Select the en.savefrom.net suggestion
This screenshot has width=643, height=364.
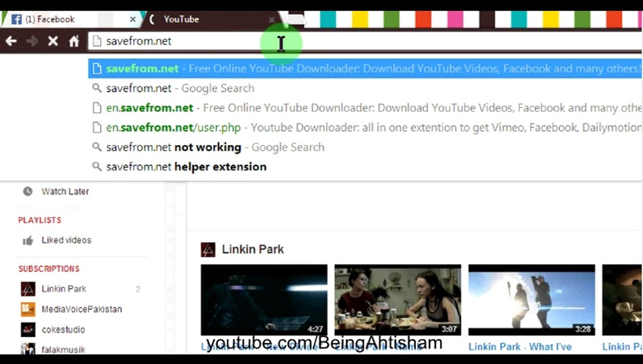pyautogui.click(x=365, y=108)
